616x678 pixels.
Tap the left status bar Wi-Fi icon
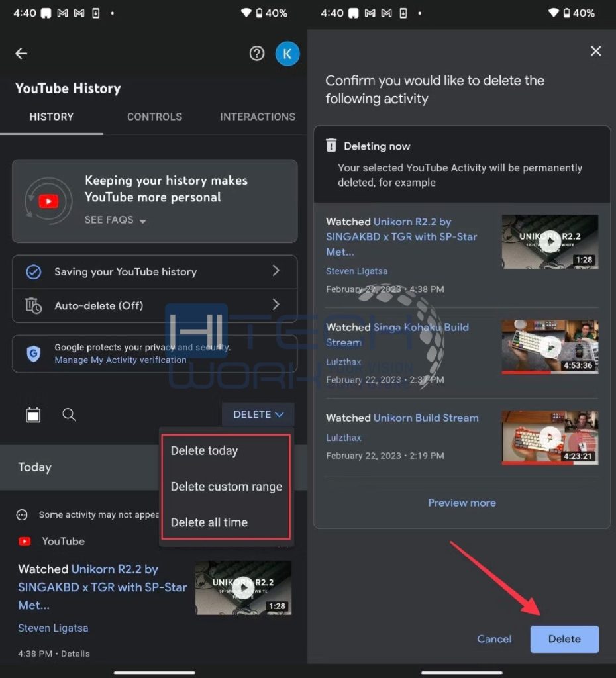coord(246,13)
